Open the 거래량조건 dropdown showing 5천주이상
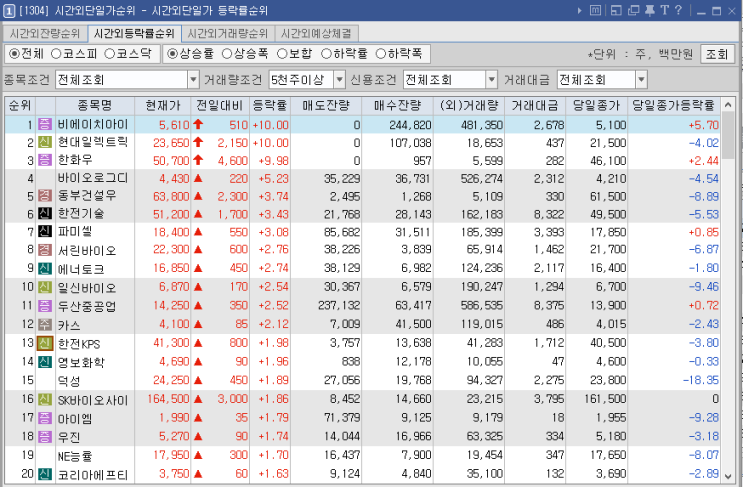 click(x=339, y=80)
